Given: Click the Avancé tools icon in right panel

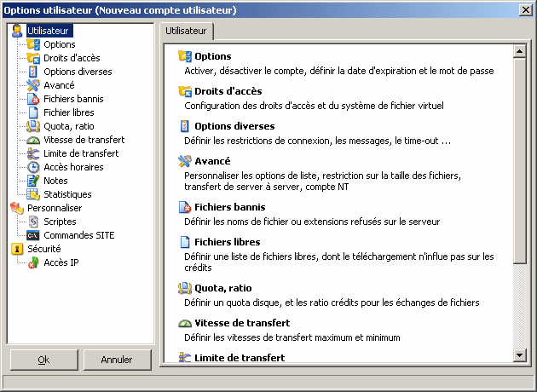Looking at the screenshot, I should (185, 161).
